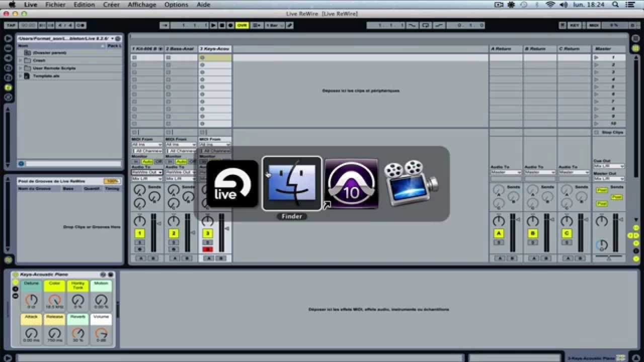Choose Pro Tools 10 in the app switcher
The height and width of the screenshot is (362, 644).
click(x=351, y=184)
